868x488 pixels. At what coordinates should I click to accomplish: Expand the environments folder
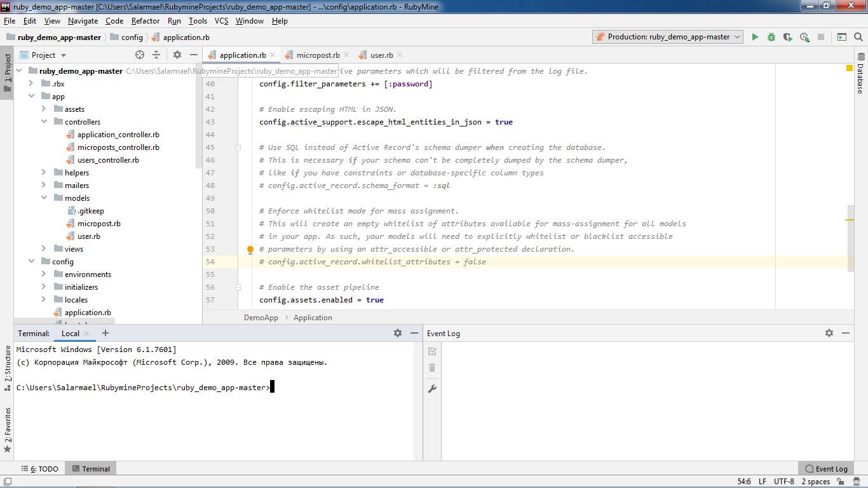coord(44,274)
